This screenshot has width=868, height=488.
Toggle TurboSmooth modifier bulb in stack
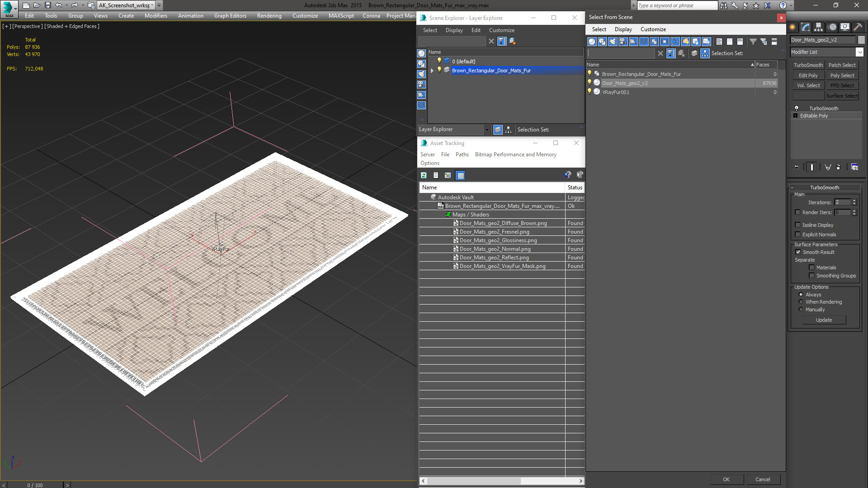(797, 108)
